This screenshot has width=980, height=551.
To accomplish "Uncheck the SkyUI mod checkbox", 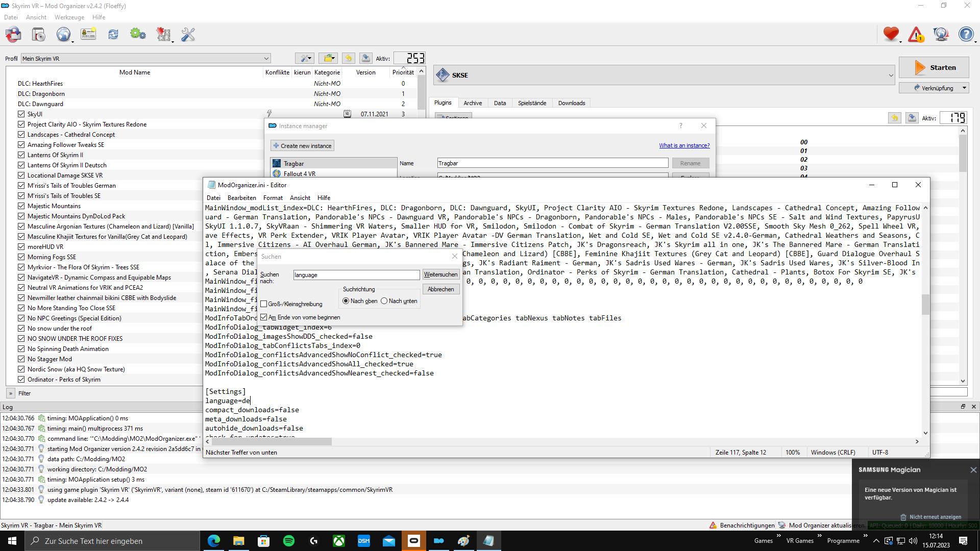I will click(x=21, y=114).
